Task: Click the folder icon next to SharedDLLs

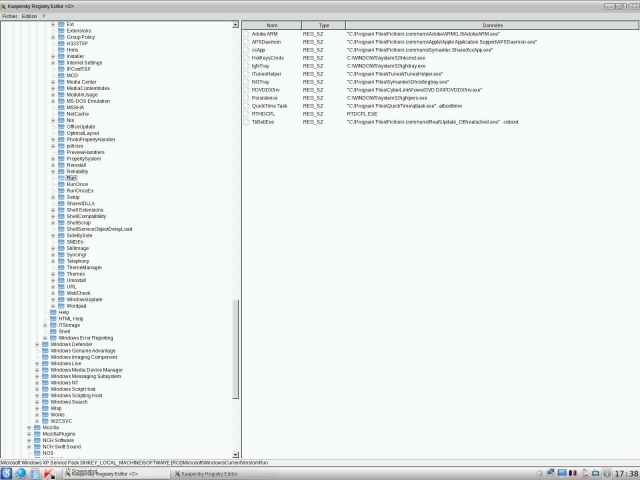Action: [61, 204]
